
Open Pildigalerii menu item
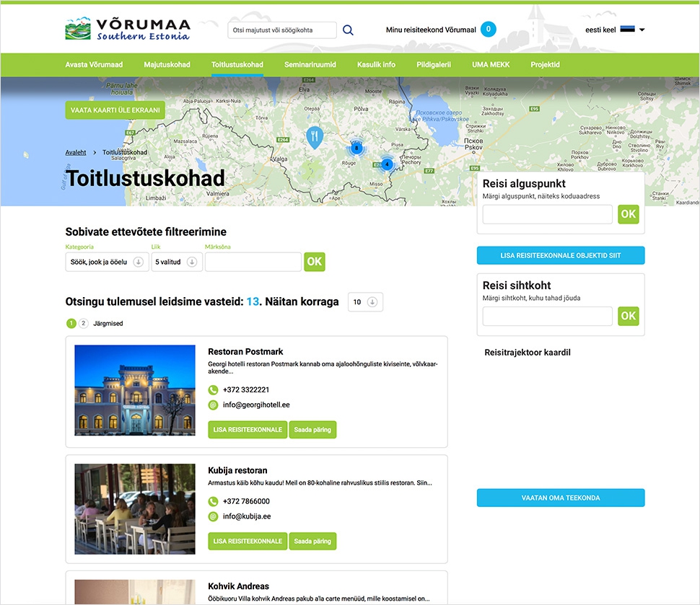point(434,65)
